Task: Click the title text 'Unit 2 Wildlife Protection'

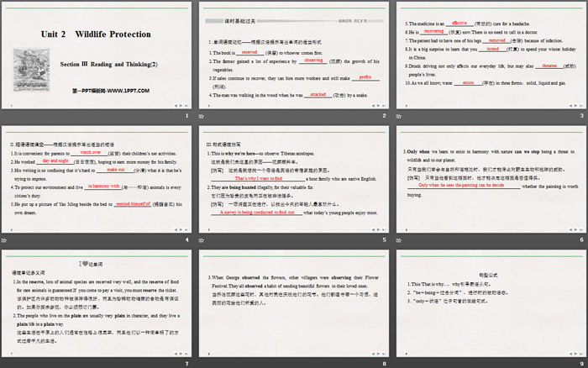Action: click(96, 34)
